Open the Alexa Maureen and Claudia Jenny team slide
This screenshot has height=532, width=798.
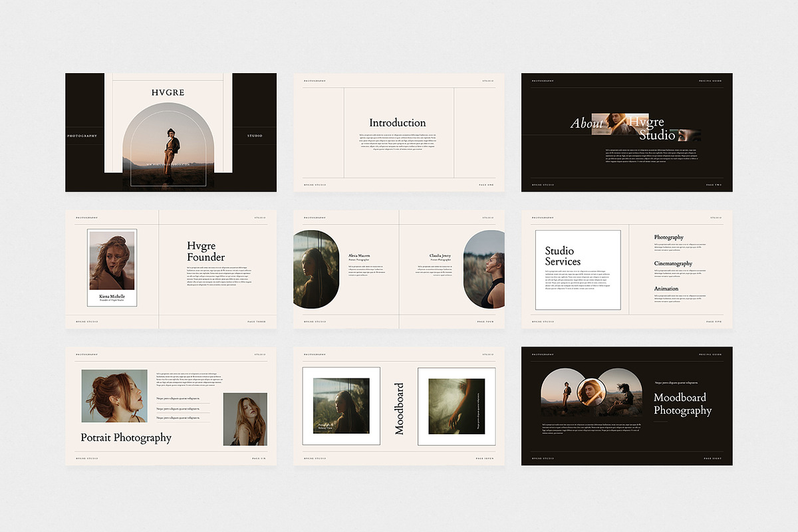coord(399,269)
